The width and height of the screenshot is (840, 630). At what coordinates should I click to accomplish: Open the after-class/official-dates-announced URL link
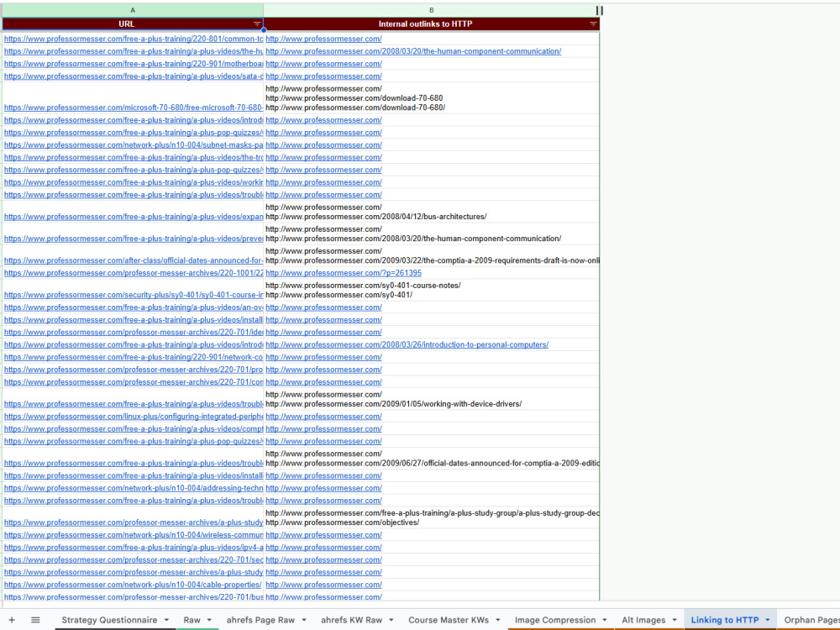(134, 261)
